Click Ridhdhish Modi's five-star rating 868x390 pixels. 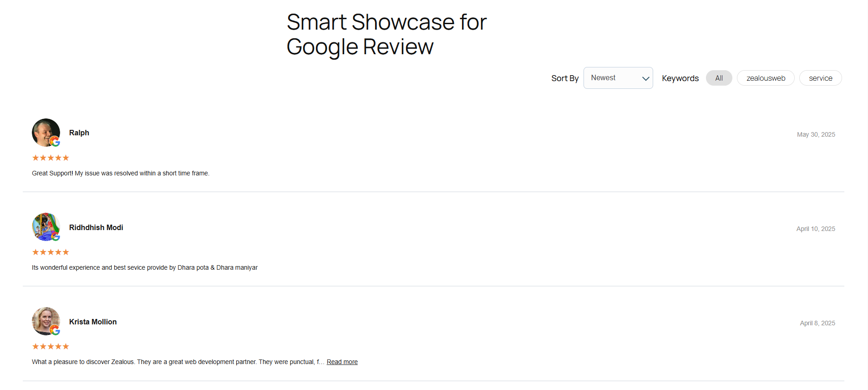(51, 252)
